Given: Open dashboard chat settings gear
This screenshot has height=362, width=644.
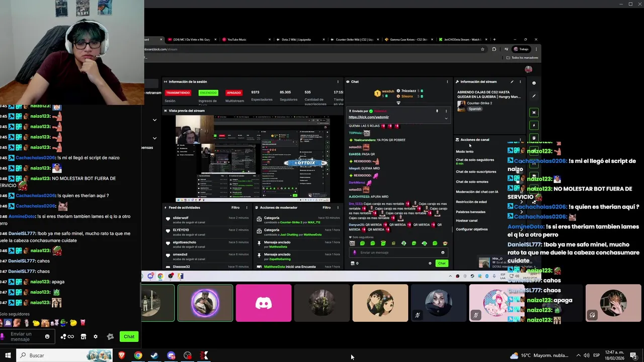Looking at the screenshot, I should [430, 263].
